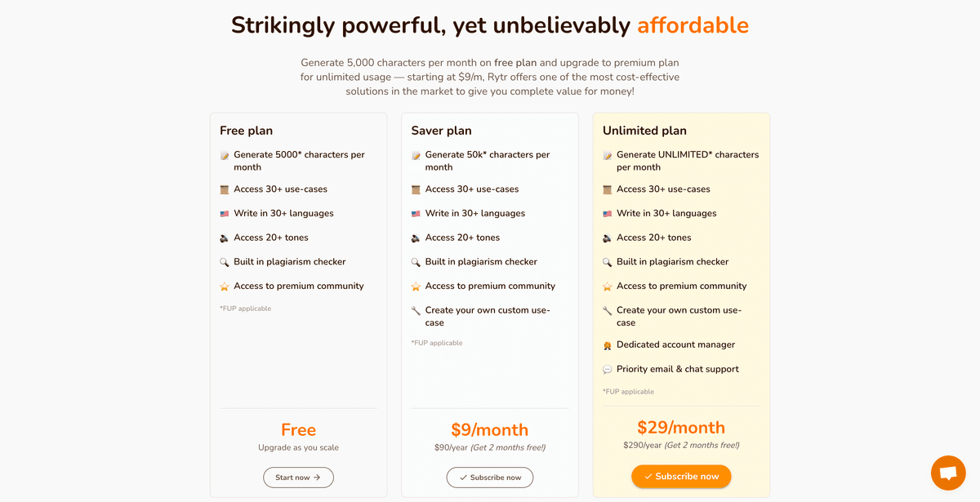This screenshot has width=980, height=502.
Task: Click the speech bubble icon for priority support
Action: (608, 369)
